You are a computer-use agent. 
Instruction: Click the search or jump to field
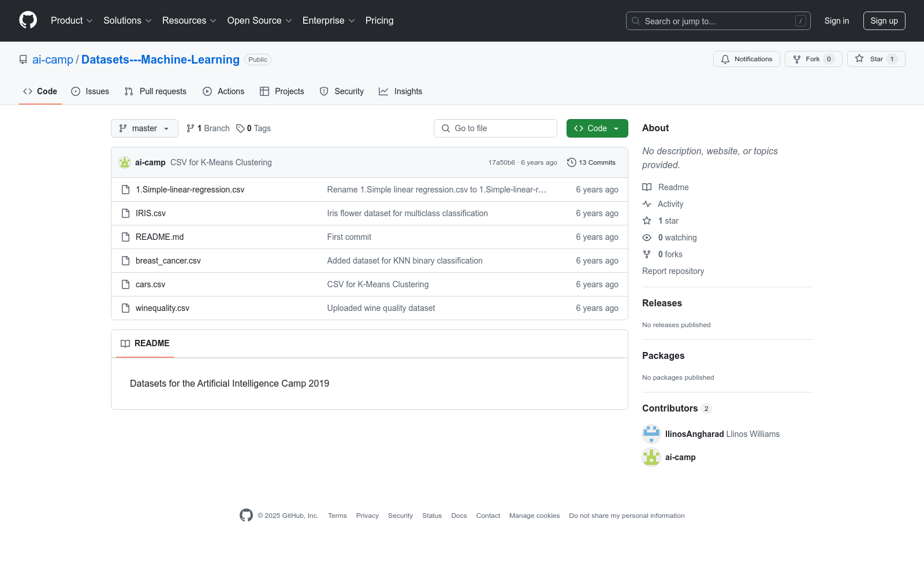[x=718, y=21]
